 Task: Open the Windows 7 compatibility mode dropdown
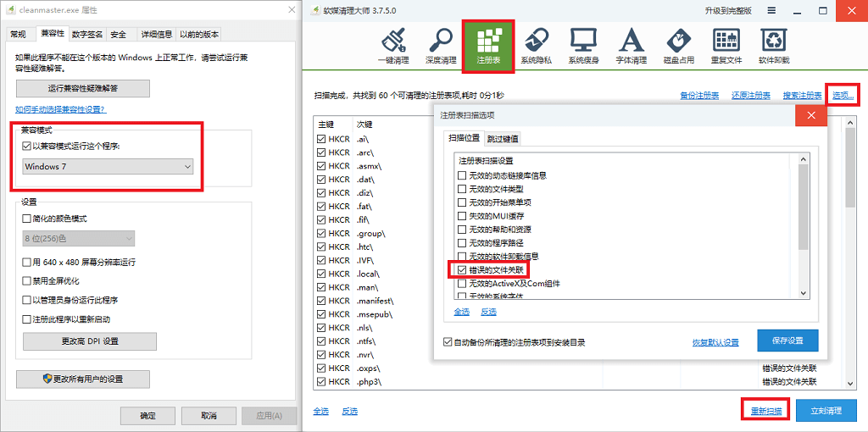(108, 166)
